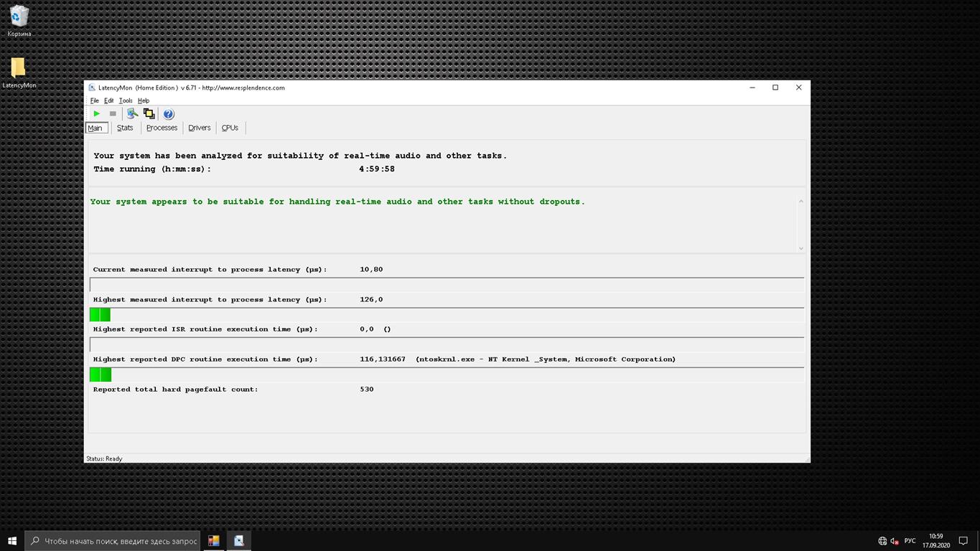Viewport: 980px width, 551px height.
Task: Open the Help menu
Action: point(144,100)
